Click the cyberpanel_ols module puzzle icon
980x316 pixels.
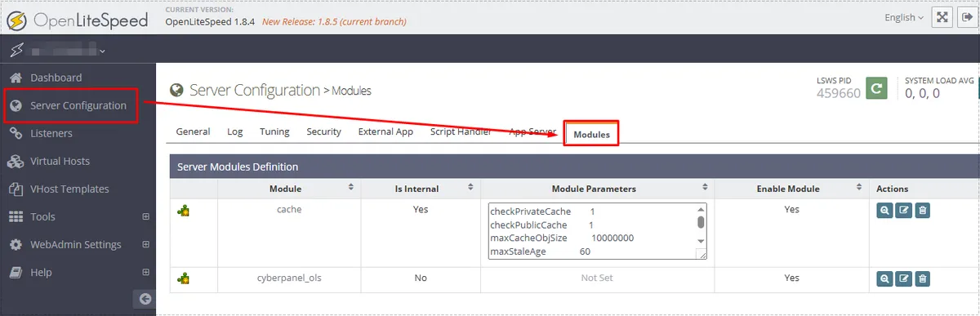pos(184,279)
